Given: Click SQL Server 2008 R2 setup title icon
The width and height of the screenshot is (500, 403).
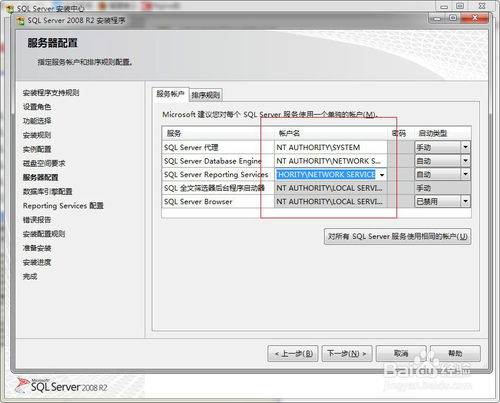Looking at the screenshot, I should (x=21, y=21).
